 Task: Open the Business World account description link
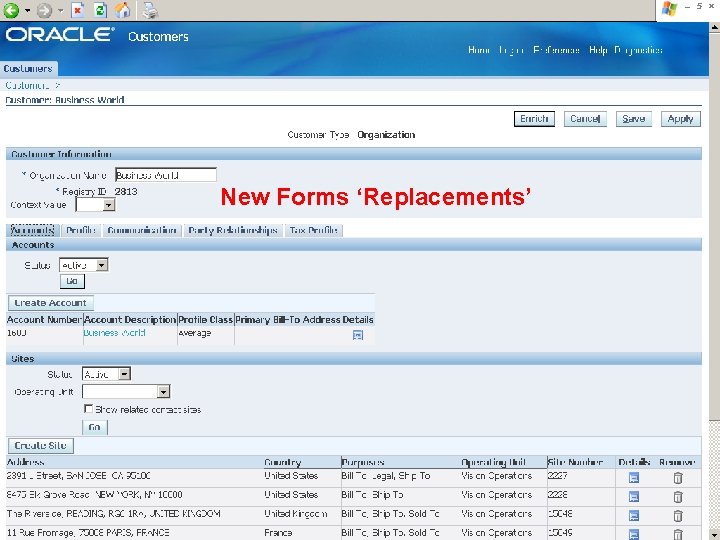114,333
